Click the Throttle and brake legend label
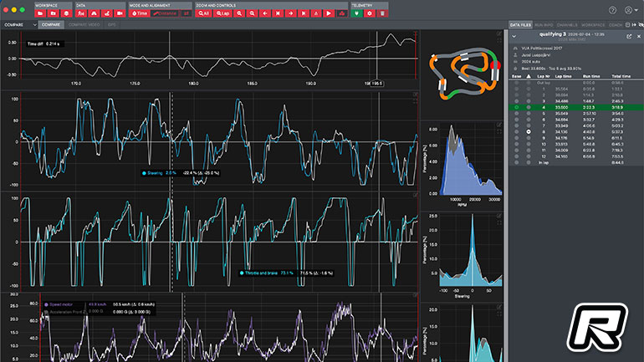644x362 pixels. pyautogui.click(x=261, y=273)
